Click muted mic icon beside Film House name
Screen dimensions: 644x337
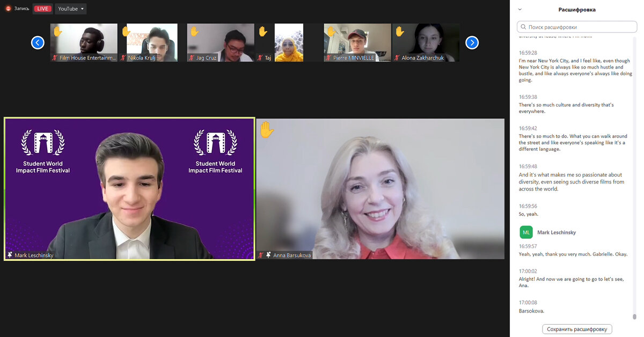55,58
